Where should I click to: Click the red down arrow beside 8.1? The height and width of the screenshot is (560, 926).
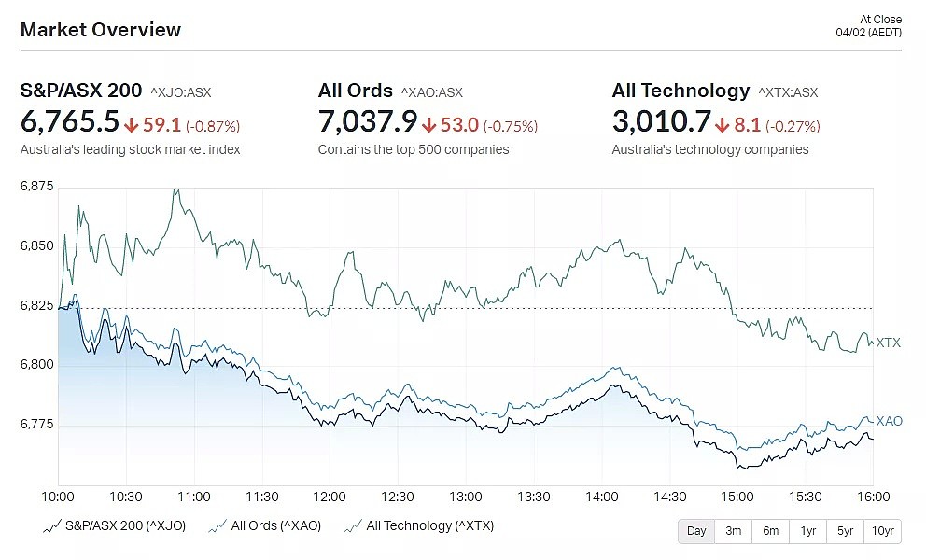pyautogui.click(x=722, y=125)
